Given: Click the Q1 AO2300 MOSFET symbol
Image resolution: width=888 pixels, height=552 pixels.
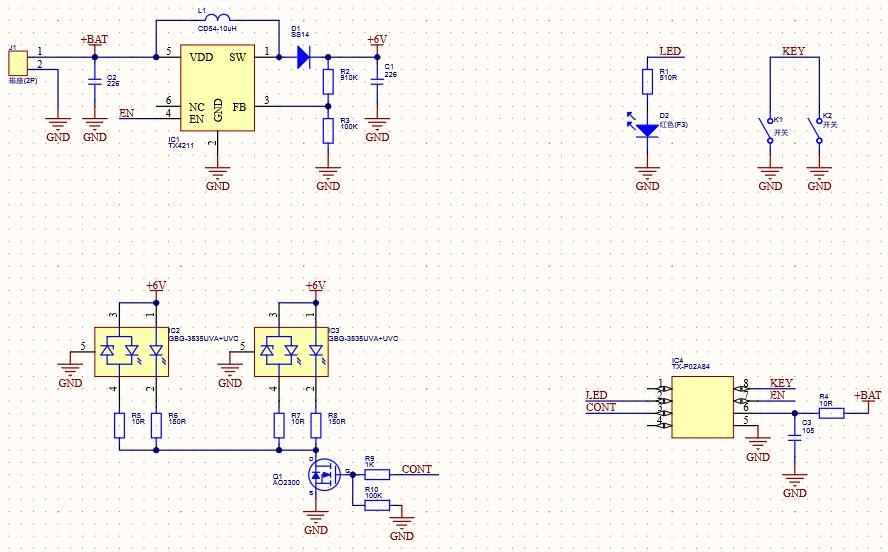Looking at the screenshot, I should tap(322, 475).
